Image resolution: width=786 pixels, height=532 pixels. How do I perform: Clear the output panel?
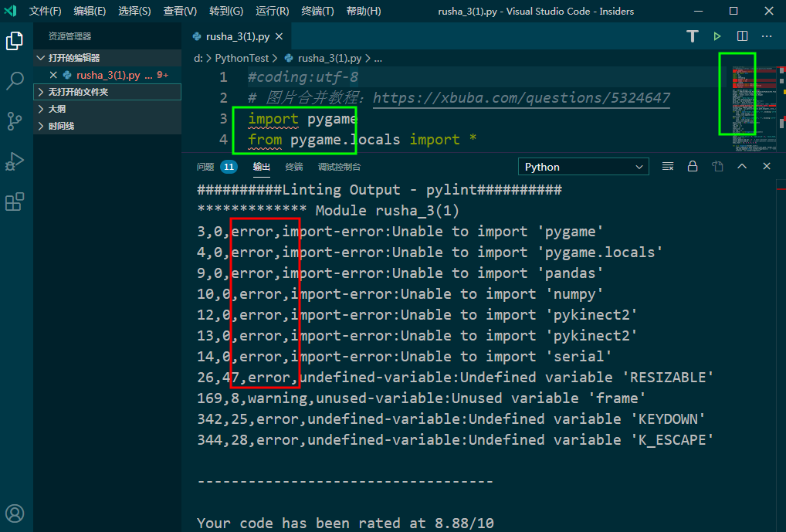coord(667,166)
